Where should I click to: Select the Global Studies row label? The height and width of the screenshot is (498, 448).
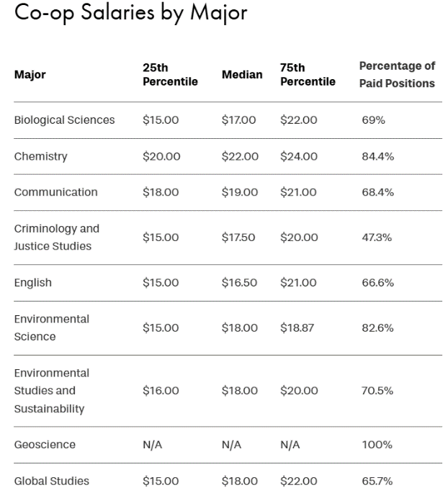click(x=50, y=481)
